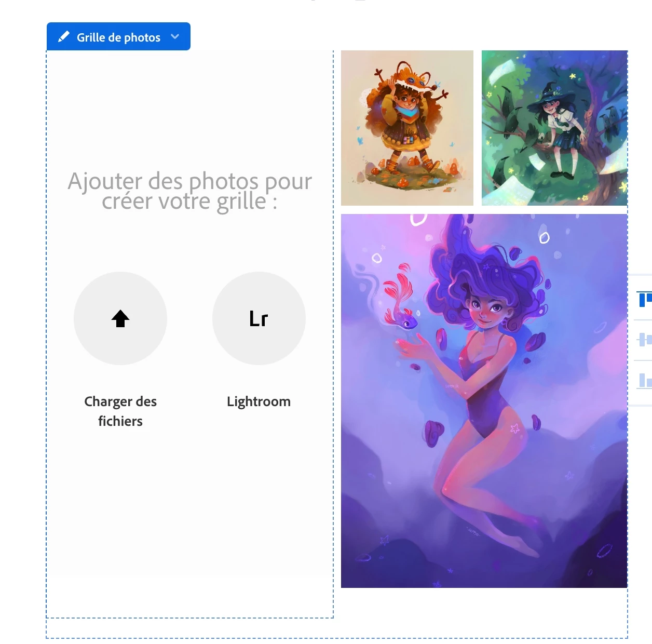
Task: Apply the align bottom icon
Action: tap(644, 380)
